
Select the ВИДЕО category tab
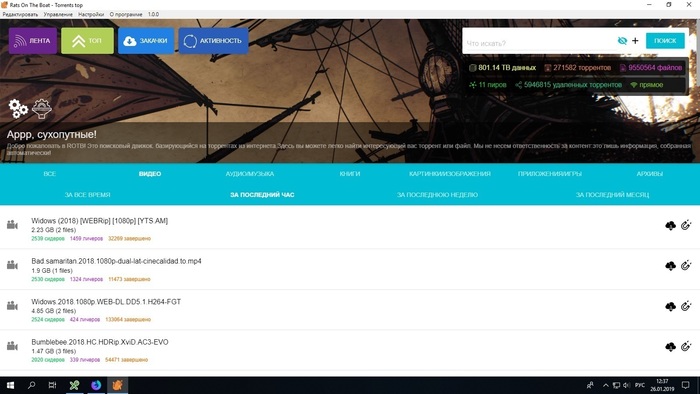pos(150,174)
